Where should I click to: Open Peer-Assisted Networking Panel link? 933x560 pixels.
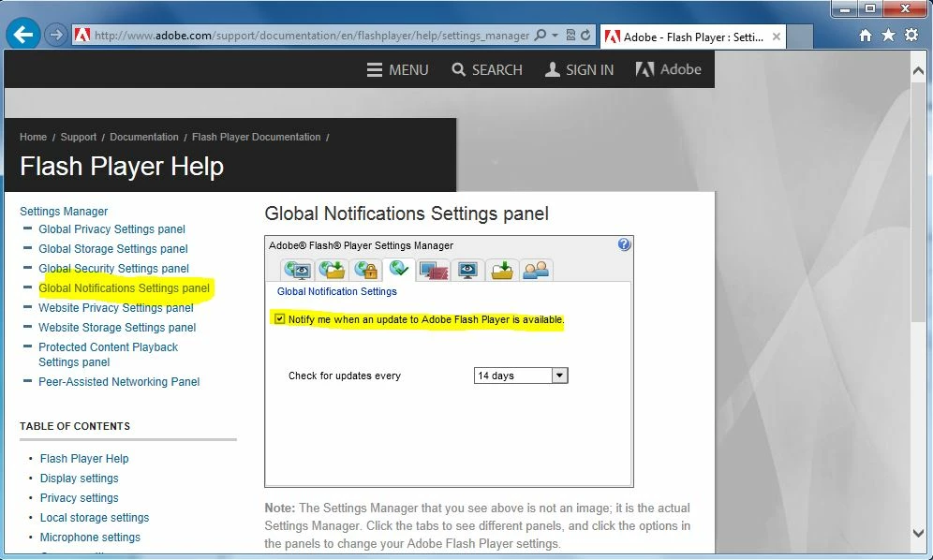[x=119, y=381]
